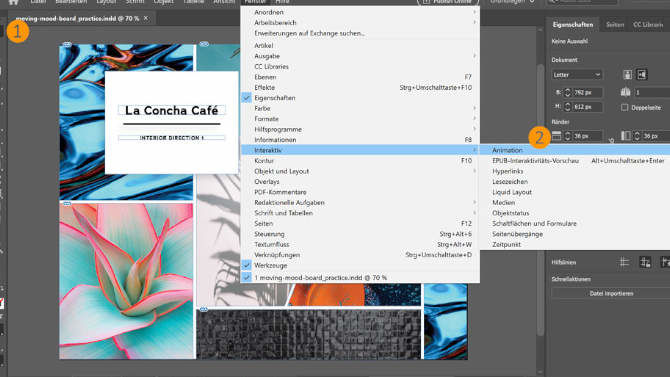Click link badge on dark tile image
Image resolution: width=670 pixels, height=377 pixels.
pyautogui.click(x=204, y=309)
